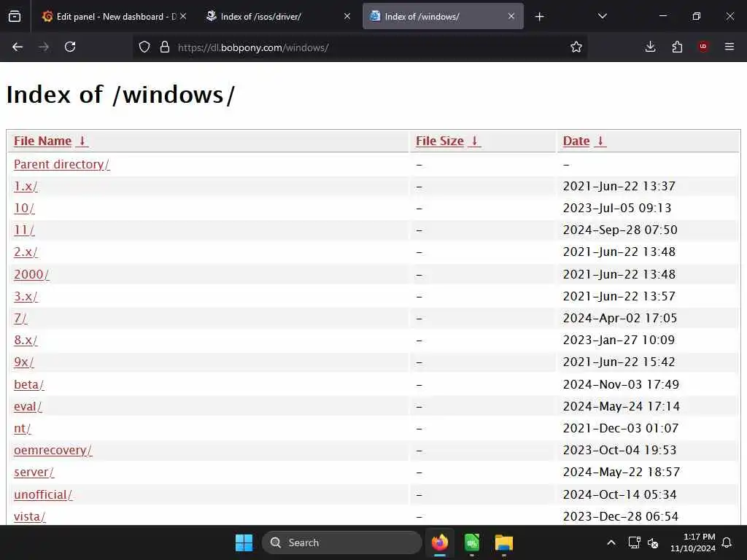Open a new tab
Image resolution: width=747 pixels, height=560 pixels.
point(539,17)
